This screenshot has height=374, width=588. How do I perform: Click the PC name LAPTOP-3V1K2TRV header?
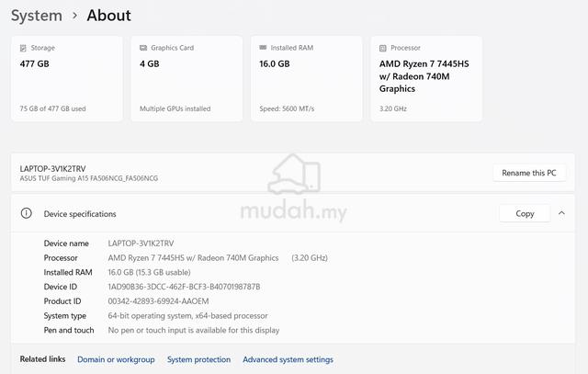pyautogui.click(x=53, y=168)
